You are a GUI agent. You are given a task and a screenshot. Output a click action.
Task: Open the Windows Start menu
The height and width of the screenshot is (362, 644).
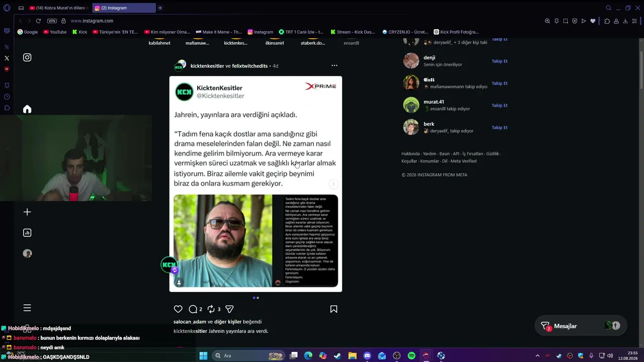point(203,355)
